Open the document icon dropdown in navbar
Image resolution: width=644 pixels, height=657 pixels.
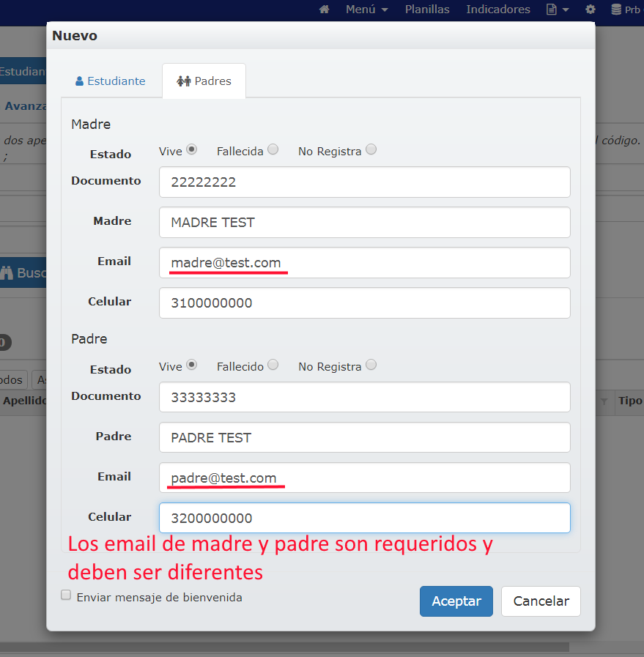tap(558, 10)
